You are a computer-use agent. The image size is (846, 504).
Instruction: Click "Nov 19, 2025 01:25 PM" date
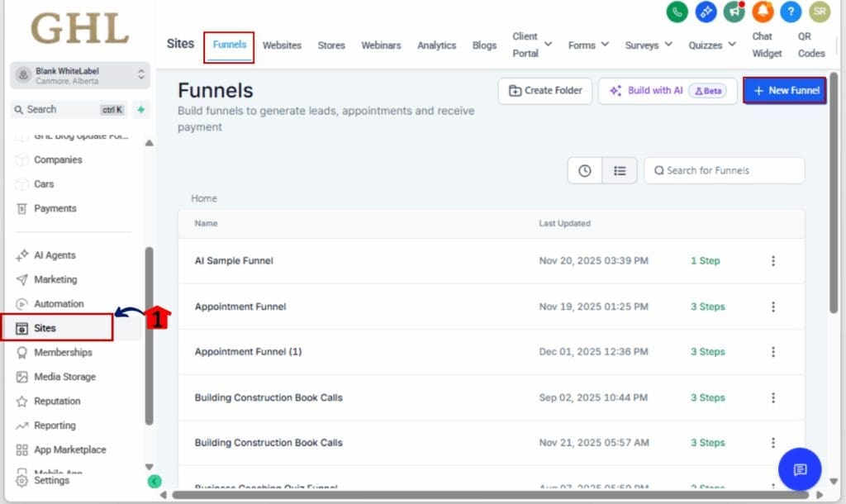pyautogui.click(x=593, y=307)
